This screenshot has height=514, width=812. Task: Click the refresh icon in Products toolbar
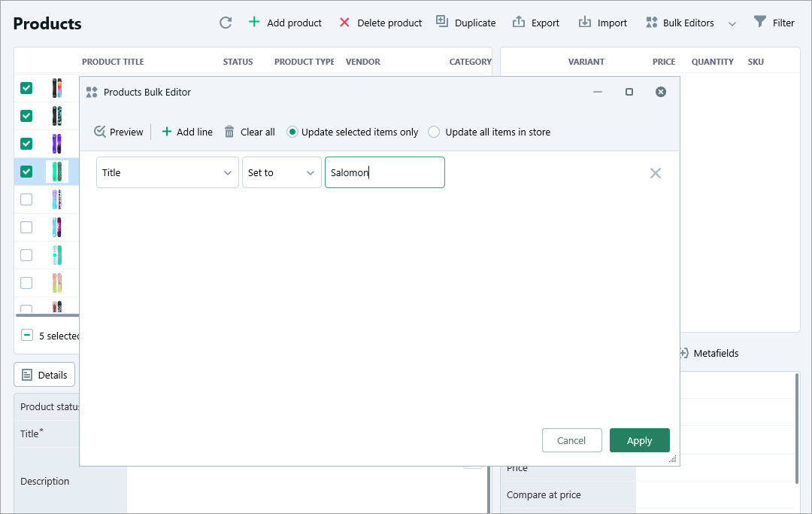click(x=226, y=23)
